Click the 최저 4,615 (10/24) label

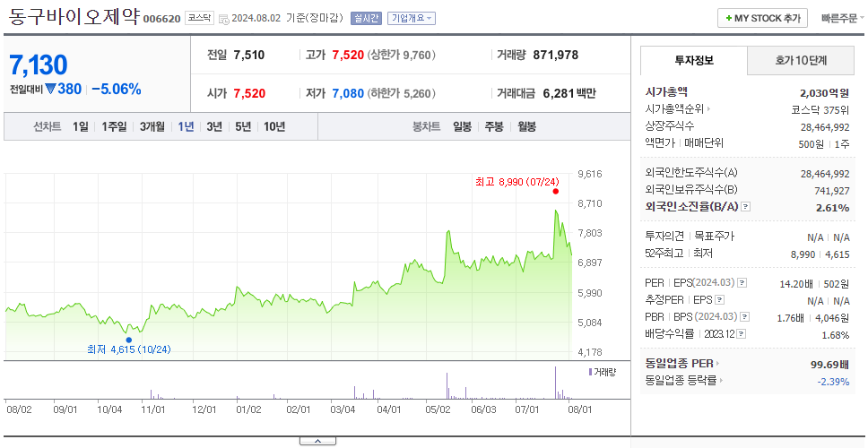click(x=129, y=349)
